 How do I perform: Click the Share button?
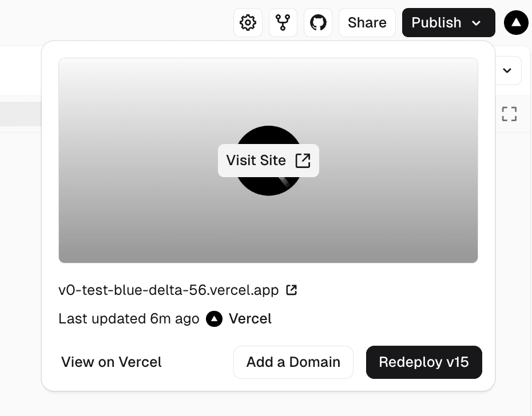pyautogui.click(x=367, y=22)
